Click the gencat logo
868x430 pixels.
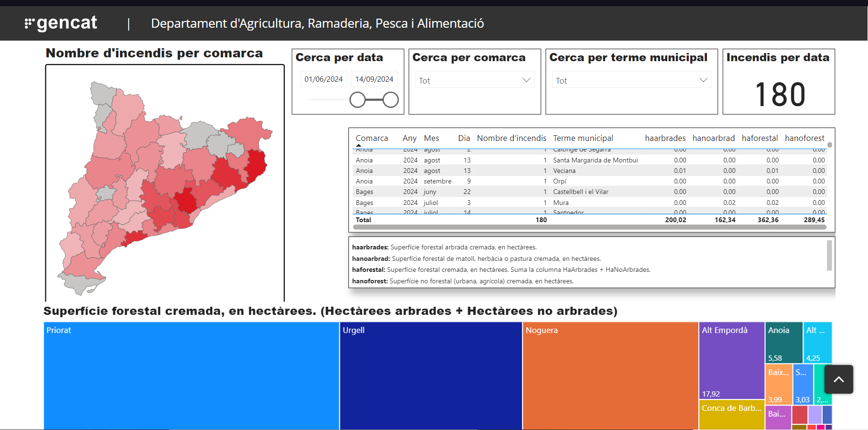point(61,23)
